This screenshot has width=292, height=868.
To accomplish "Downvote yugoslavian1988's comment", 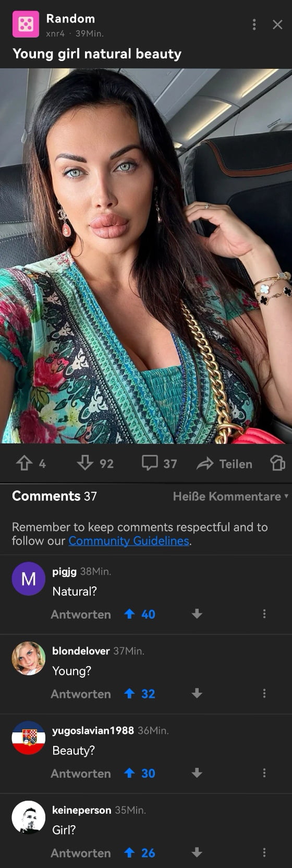I will pyautogui.click(x=197, y=773).
